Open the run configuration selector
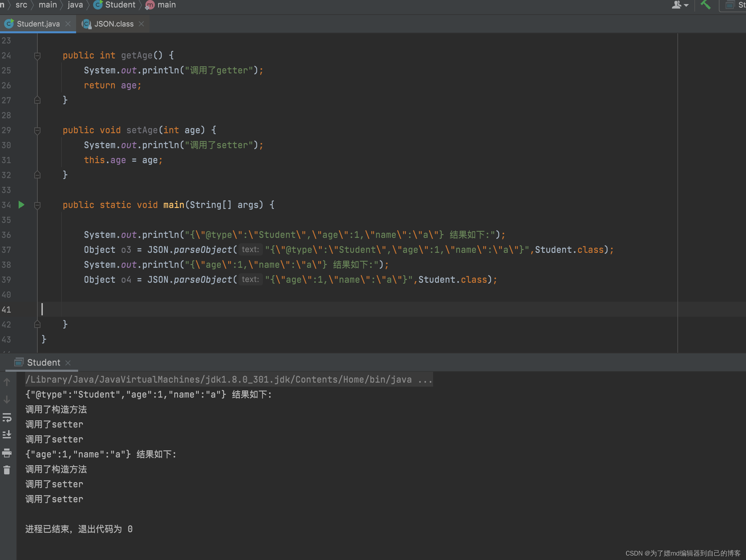 [x=733, y=5]
